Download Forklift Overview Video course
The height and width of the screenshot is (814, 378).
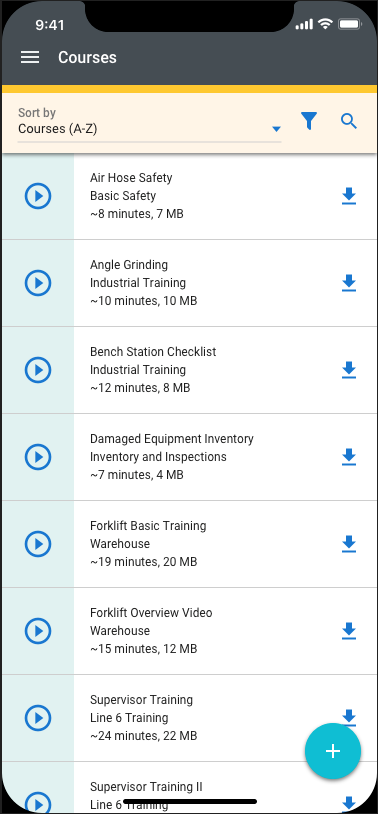coord(349,631)
